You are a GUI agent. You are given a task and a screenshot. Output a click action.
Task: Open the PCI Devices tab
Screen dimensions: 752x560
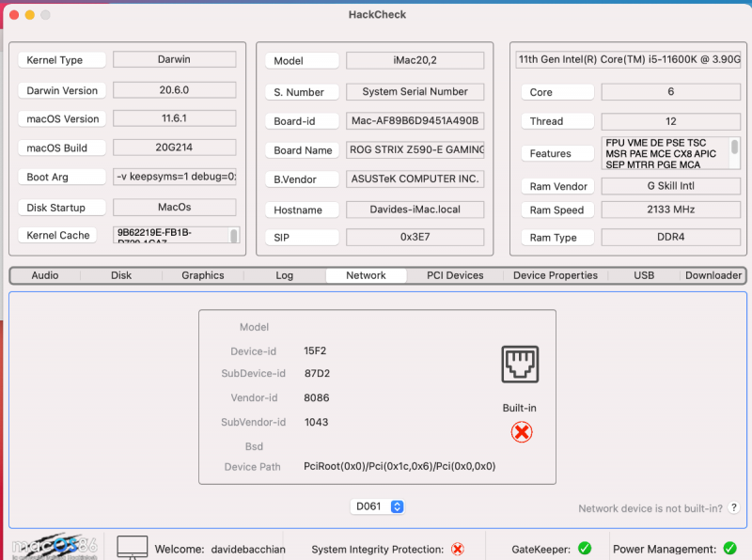tap(455, 275)
